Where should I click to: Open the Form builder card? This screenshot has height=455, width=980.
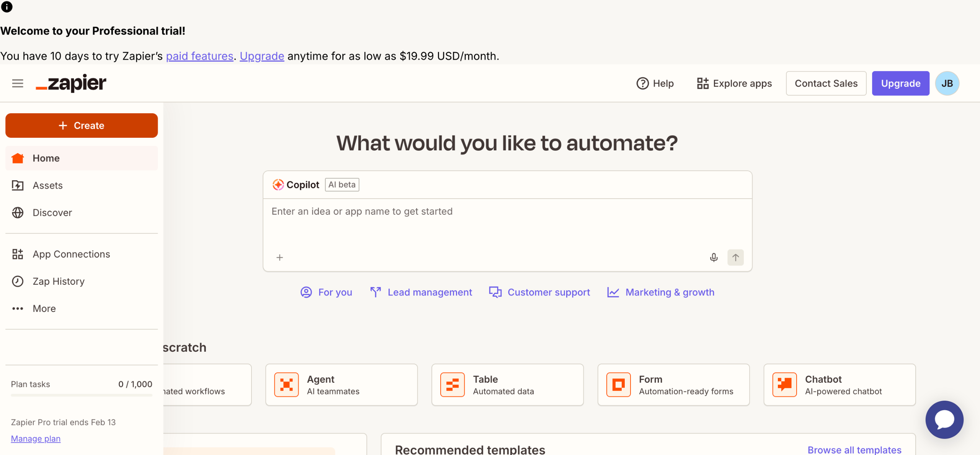click(x=673, y=385)
